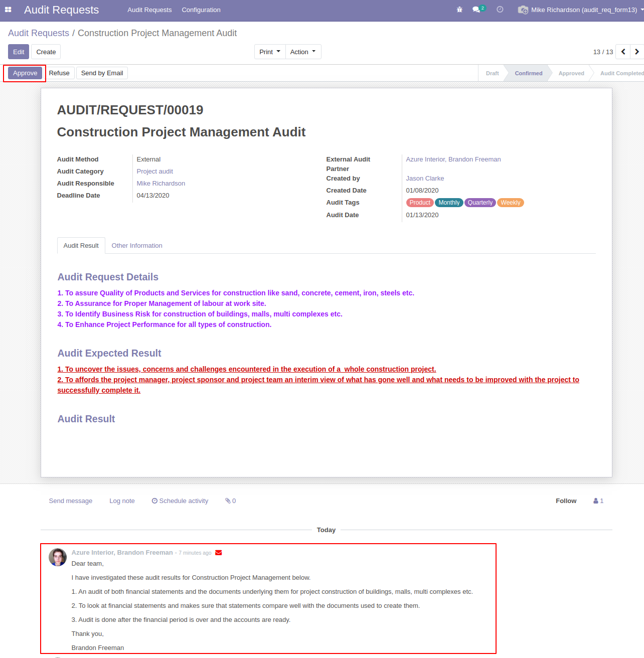Click the Quarterly audit tag
Image resolution: width=644 pixels, height=658 pixels.
tap(480, 203)
